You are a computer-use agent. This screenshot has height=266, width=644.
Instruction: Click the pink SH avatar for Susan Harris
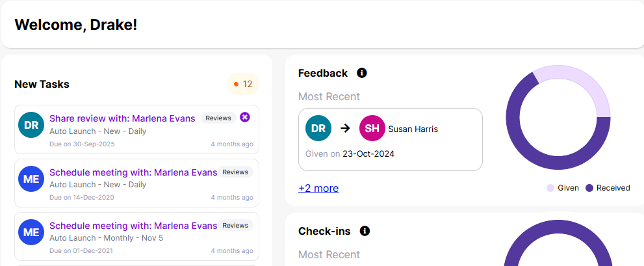pos(372,129)
